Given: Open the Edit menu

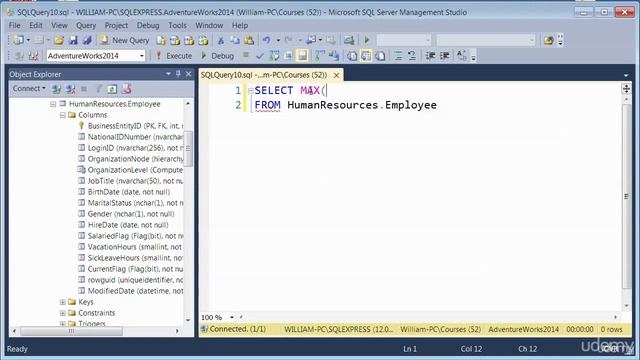Looking at the screenshot, I should [36, 25].
